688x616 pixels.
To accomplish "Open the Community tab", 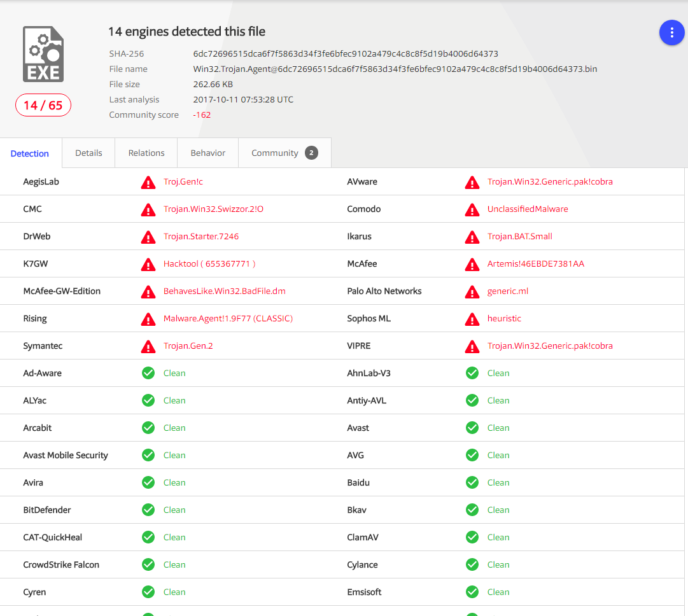I will pyautogui.click(x=274, y=153).
